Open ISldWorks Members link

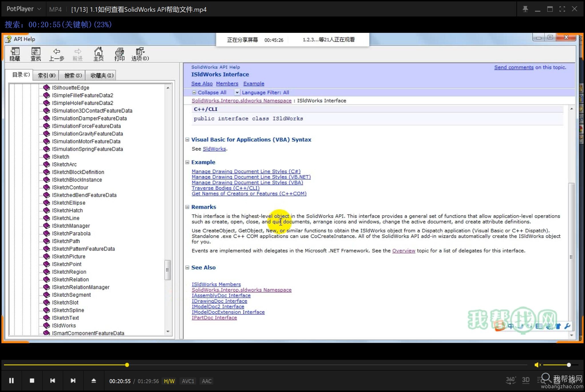[216, 284]
